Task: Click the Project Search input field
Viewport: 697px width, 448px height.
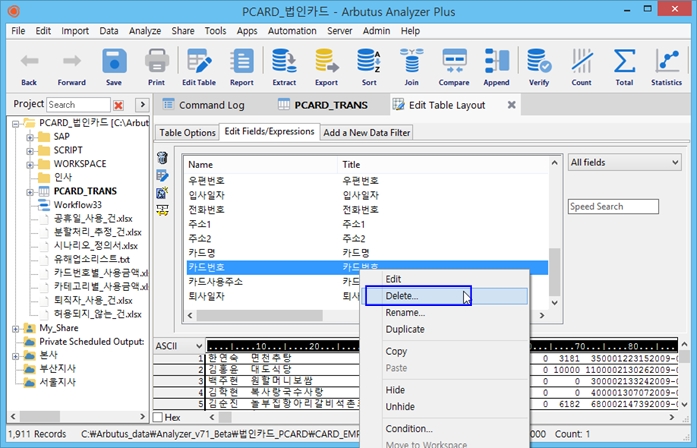Action: coord(78,105)
